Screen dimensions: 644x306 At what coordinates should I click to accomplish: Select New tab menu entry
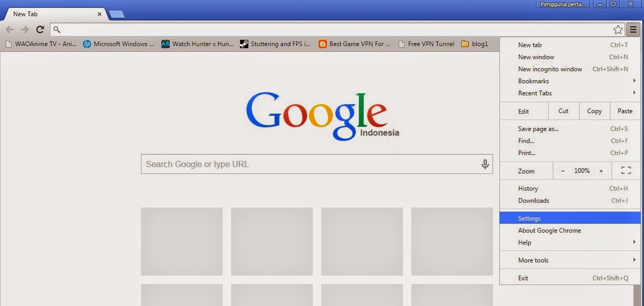click(570, 45)
